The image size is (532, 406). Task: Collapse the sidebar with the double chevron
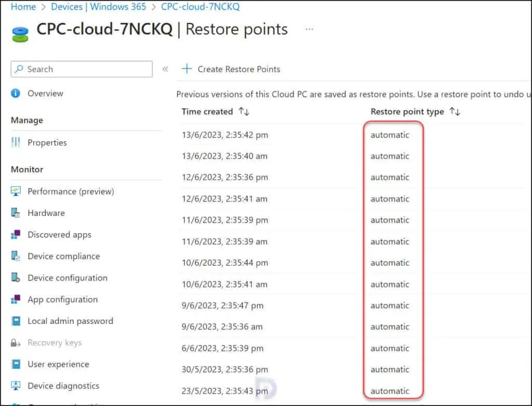click(x=165, y=69)
